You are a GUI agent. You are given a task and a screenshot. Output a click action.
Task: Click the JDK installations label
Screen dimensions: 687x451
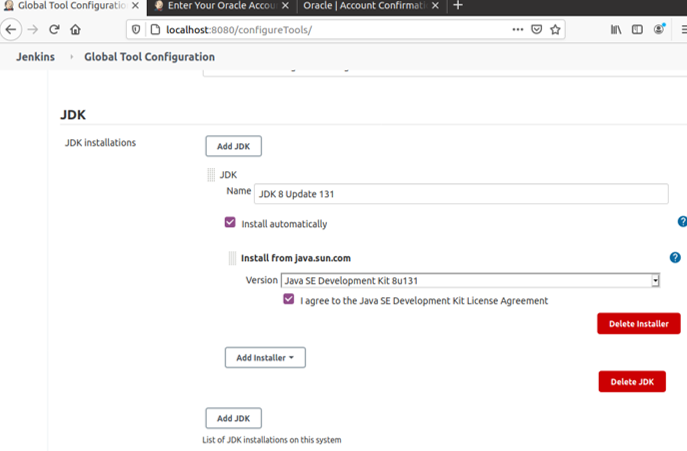point(100,143)
